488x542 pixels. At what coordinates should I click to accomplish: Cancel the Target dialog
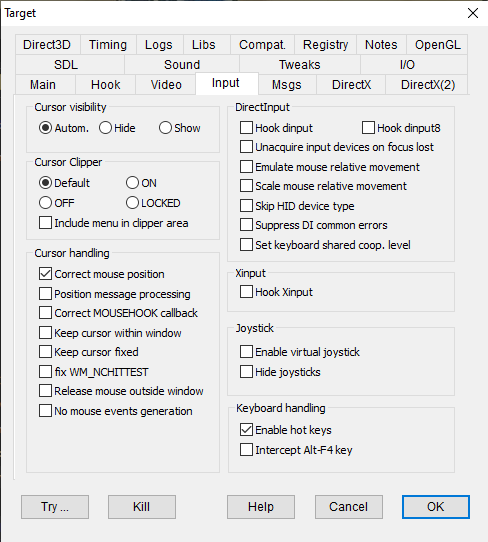(x=349, y=507)
